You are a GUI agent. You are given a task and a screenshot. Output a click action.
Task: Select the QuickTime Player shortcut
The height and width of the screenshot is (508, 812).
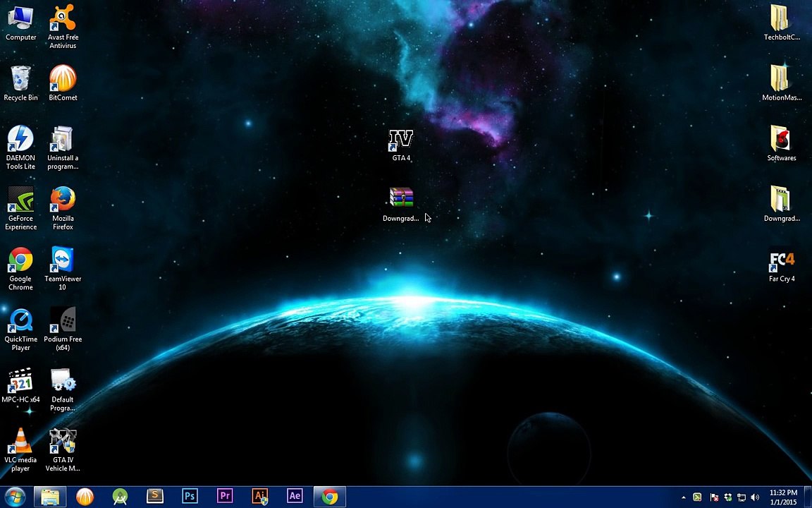(x=20, y=329)
